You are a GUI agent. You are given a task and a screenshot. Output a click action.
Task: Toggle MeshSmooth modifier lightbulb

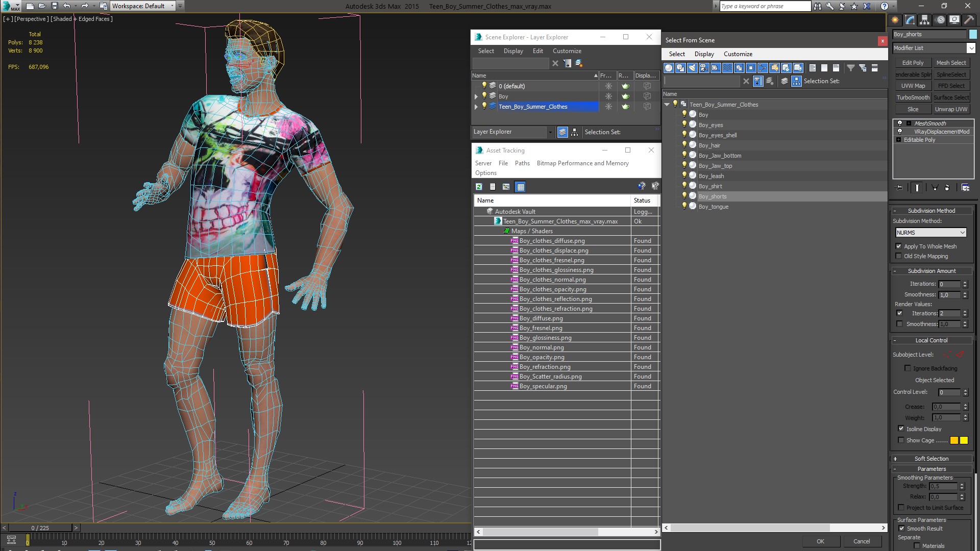click(x=900, y=123)
